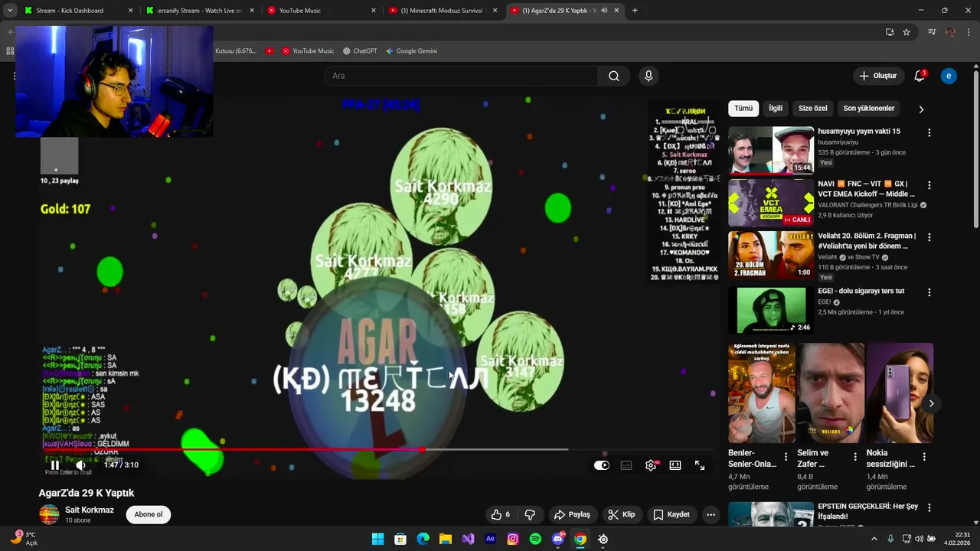Viewport: 980px width, 551px height.
Task: Enter fullscreen mode on the video
Action: click(x=700, y=465)
